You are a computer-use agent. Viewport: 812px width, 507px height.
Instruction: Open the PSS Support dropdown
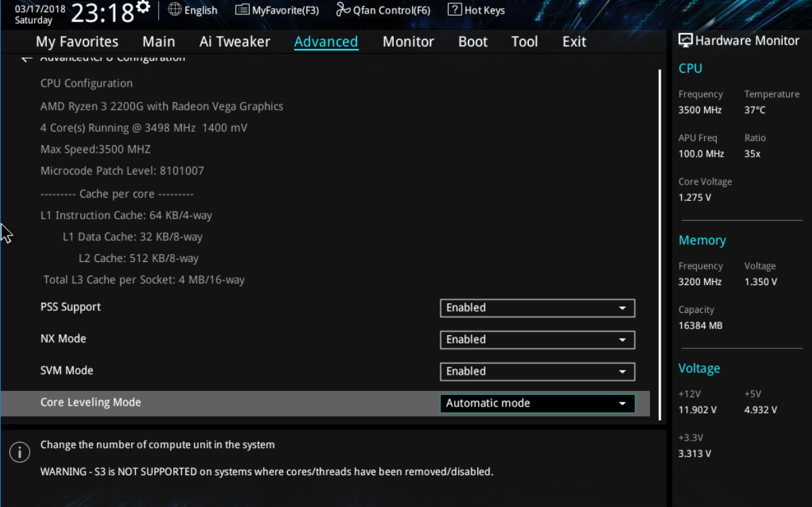click(x=537, y=307)
